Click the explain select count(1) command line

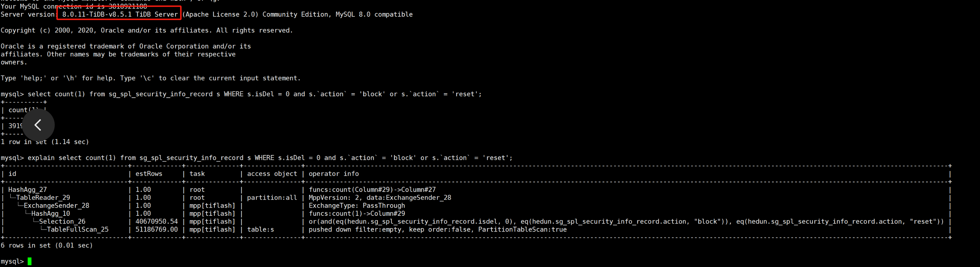[257, 158]
